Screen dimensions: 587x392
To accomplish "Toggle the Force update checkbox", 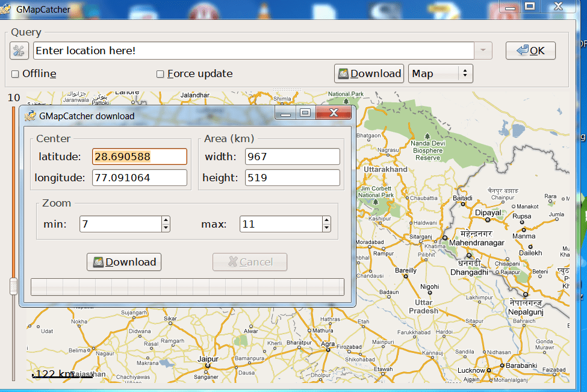I will (160, 74).
